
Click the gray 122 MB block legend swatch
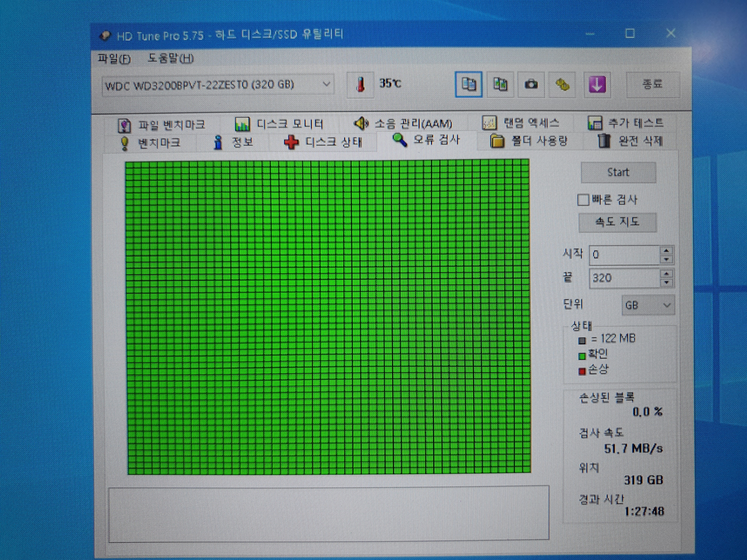[x=582, y=341]
